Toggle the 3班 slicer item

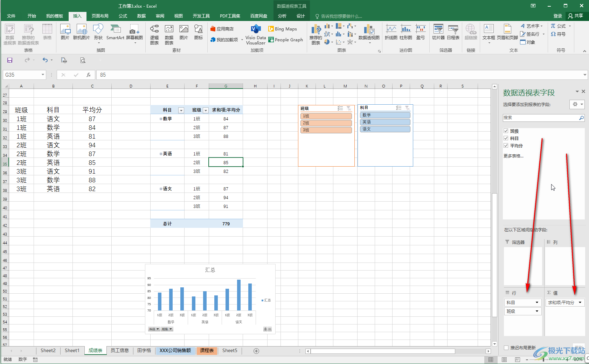tap(326, 130)
